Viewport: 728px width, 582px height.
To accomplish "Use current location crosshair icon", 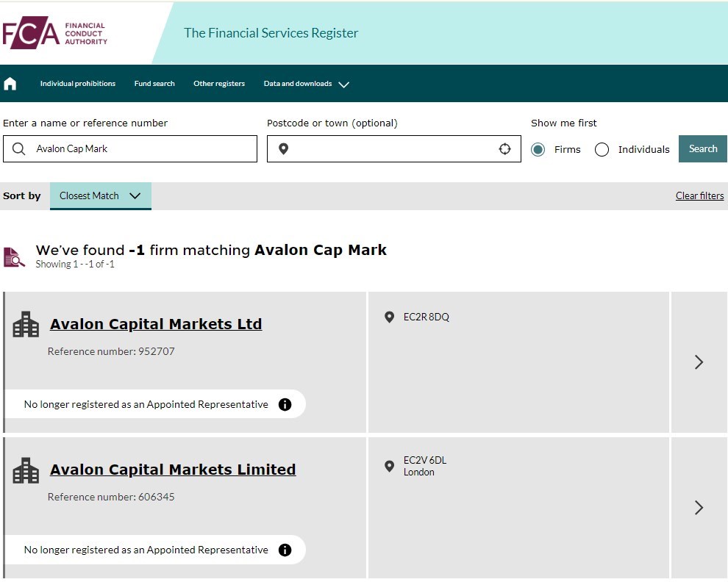I will (x=504, y=149).
